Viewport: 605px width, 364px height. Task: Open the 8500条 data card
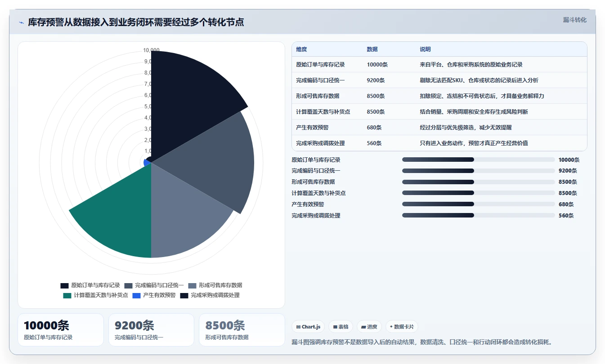(242, 330)
